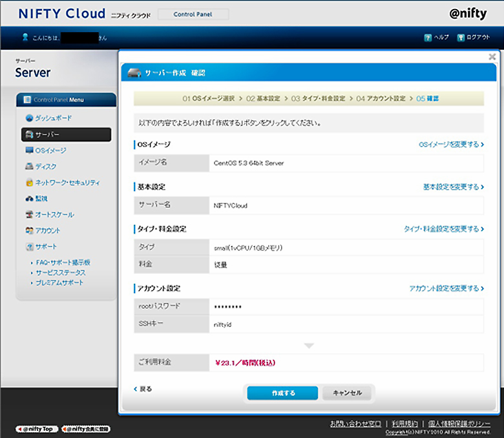This screenshot has width=504, height=438.
Task: Select サーバー menu item
Action: tap(66, 134)
